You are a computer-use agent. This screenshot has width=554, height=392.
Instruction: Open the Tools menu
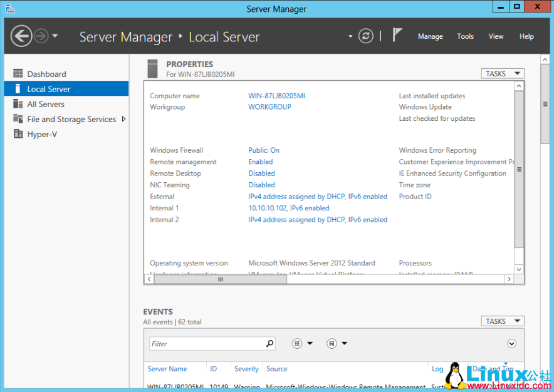pos(465,36)
